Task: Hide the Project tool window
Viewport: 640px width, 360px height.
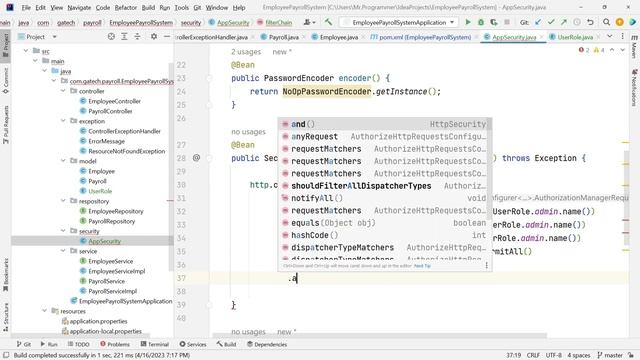Action: [167, 36]
